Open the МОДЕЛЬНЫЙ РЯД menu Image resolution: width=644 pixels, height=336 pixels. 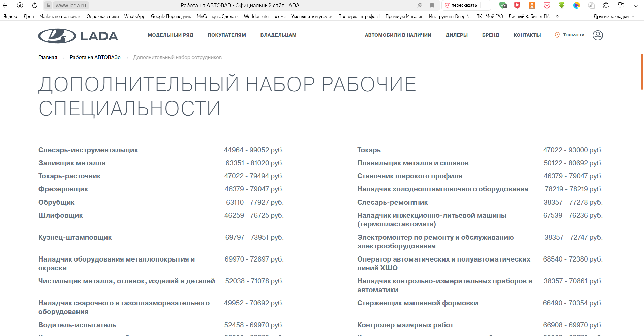[171, 35]
